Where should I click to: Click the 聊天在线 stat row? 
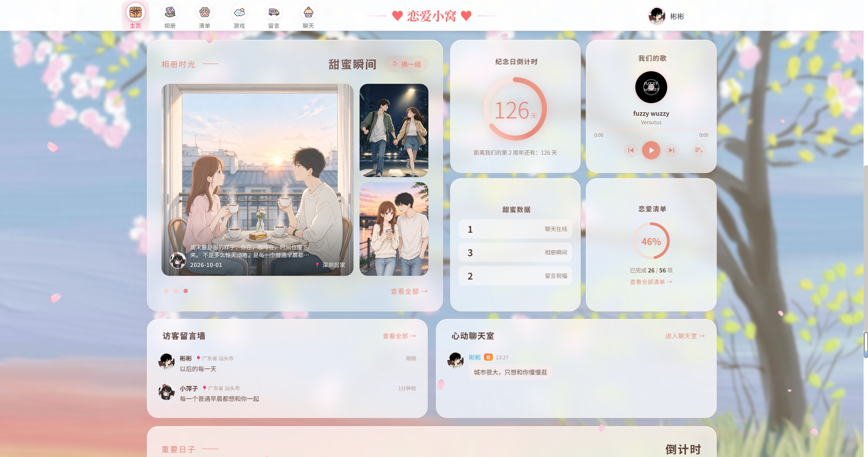(x=515, y=229)
